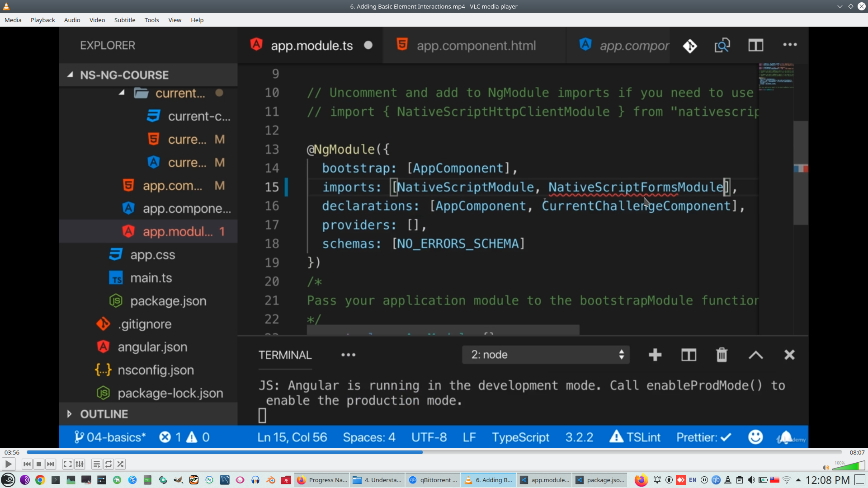Skip to next media in playlist
Viewport: 868px width, 488px height.
click(x=51, y=464)
